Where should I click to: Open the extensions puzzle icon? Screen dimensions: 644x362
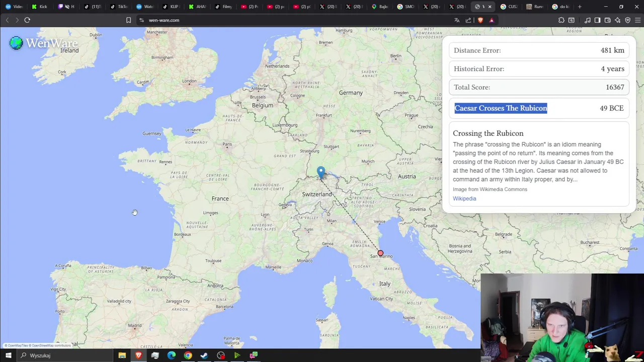point(561,20)
